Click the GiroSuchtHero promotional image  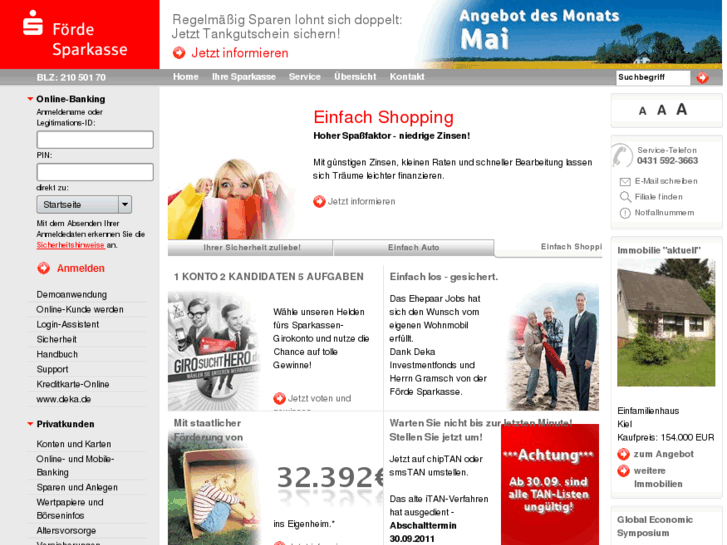pyautogui.click(x=214, y=351)
